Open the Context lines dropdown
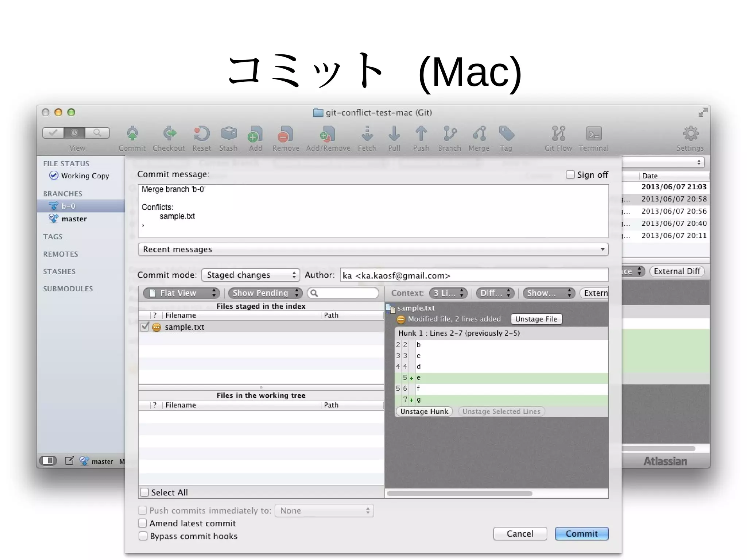The width and height of the screenshot is (747, 560). (448, 293)
